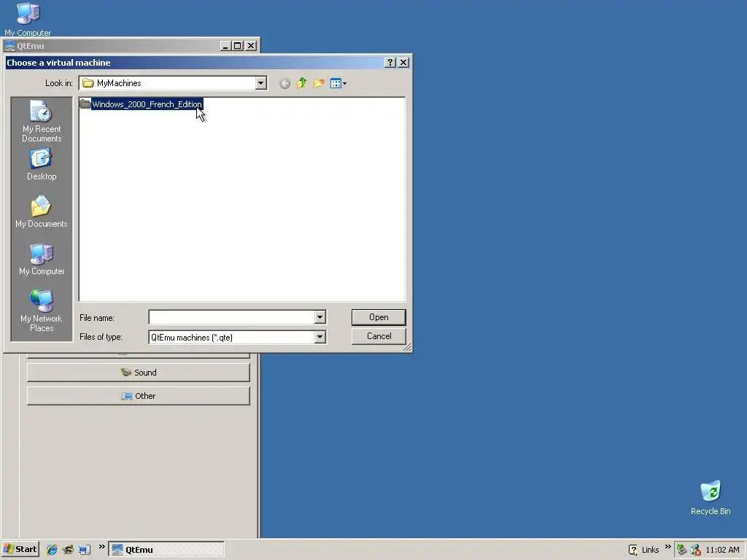The width and height of the screenshot is (747, 560).
Task: Open My Network Places in places bar
Action: [x=42, y=311]
